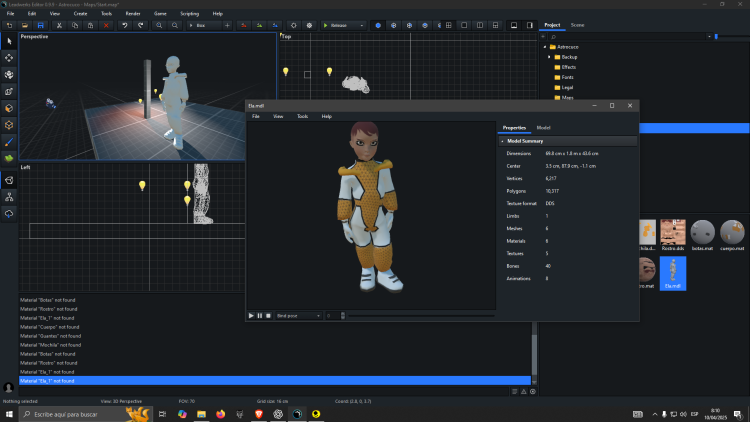Open the Scripting menu in the menu bar
The image size is (750, 422).
pos(188,13)
